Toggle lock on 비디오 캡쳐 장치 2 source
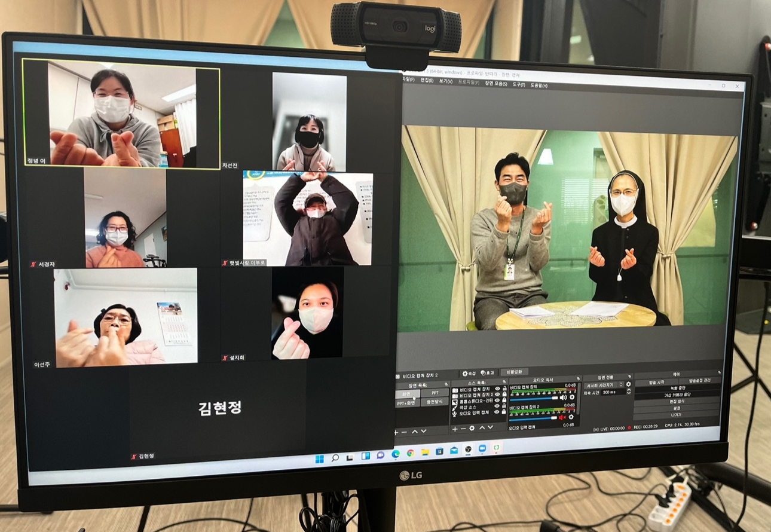771x532 pixels. [x=504, y=395]
